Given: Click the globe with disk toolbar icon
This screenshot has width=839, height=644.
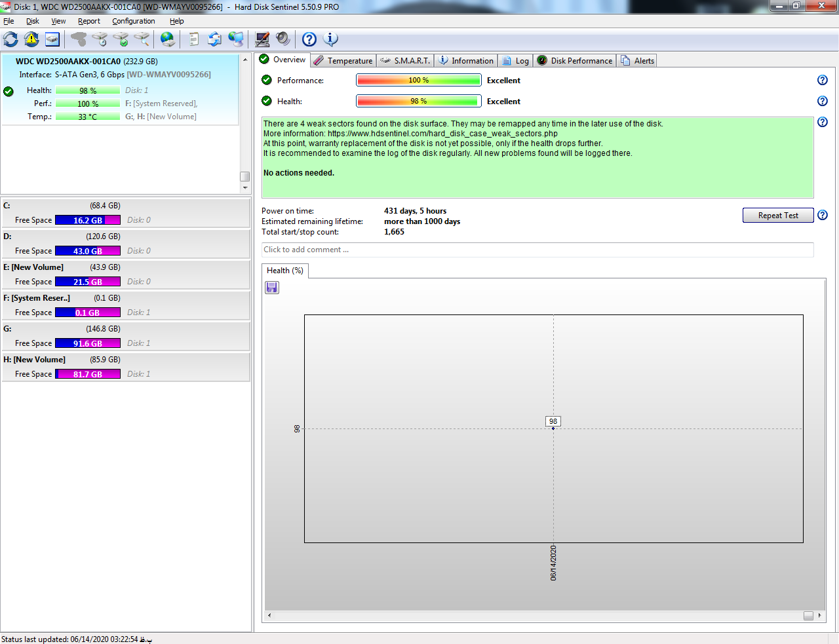Looking at the screenshot, I should tap(168, 39).
